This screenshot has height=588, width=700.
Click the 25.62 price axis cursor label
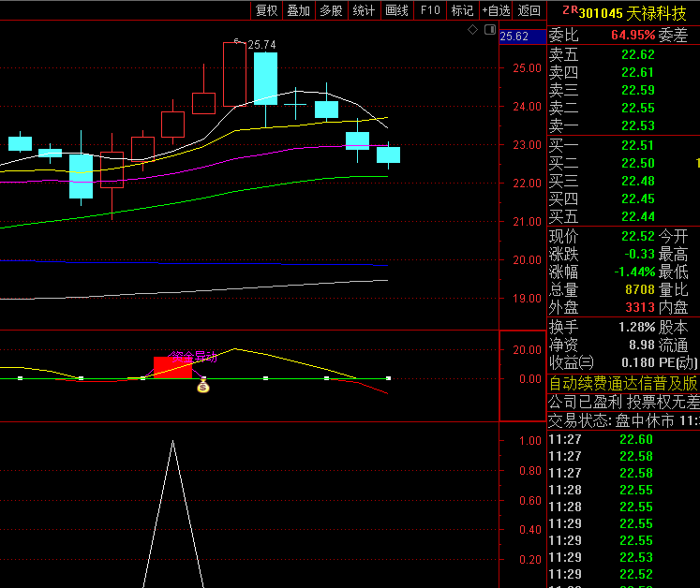(522, 37)
